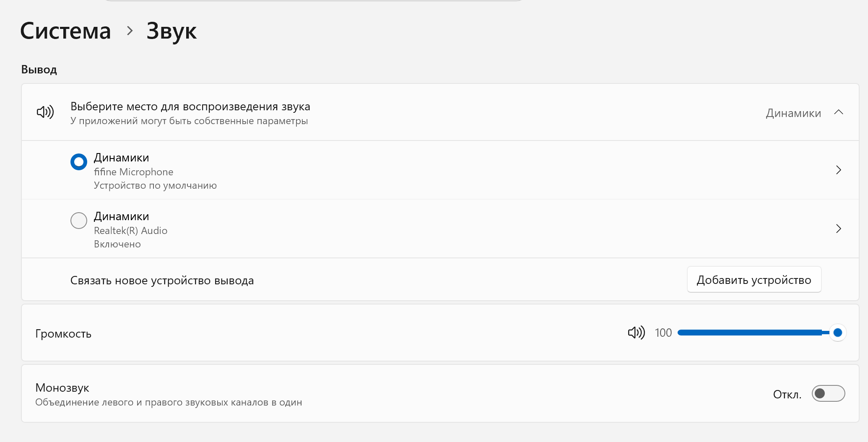868x442 pixels.
Task: Click the Связать новое устройство вывода label
Action: coord(162,281)
